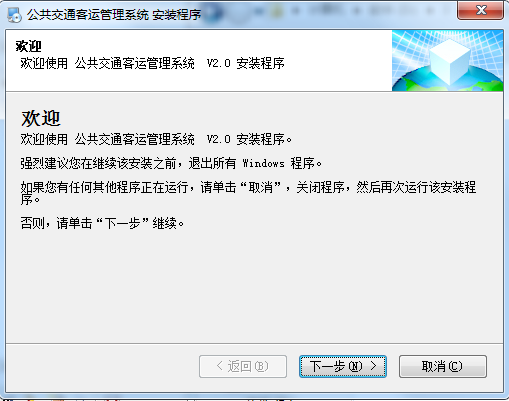Viewport: 509px width, 401px height.
Task: Click the white cube in the banner graphic
Action: click(x=450, y=61)
